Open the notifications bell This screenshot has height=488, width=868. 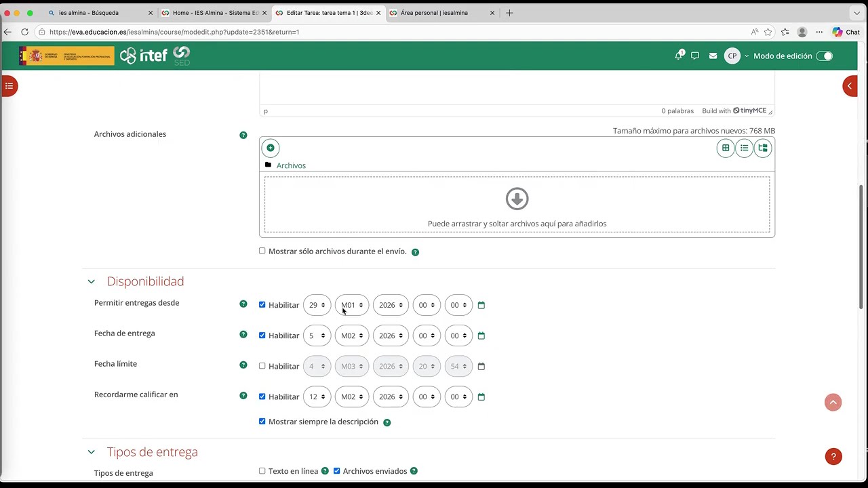[678, 56]
